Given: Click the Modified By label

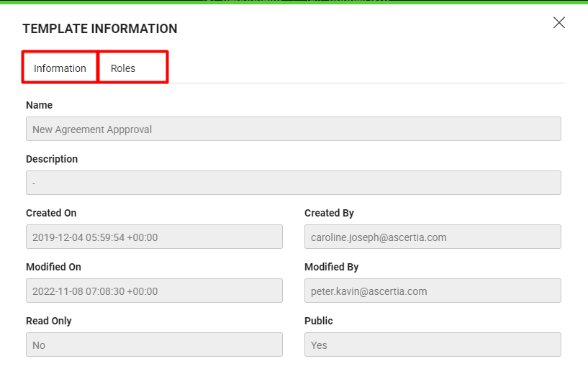Looking at the screenshot, I should (331, 267).
